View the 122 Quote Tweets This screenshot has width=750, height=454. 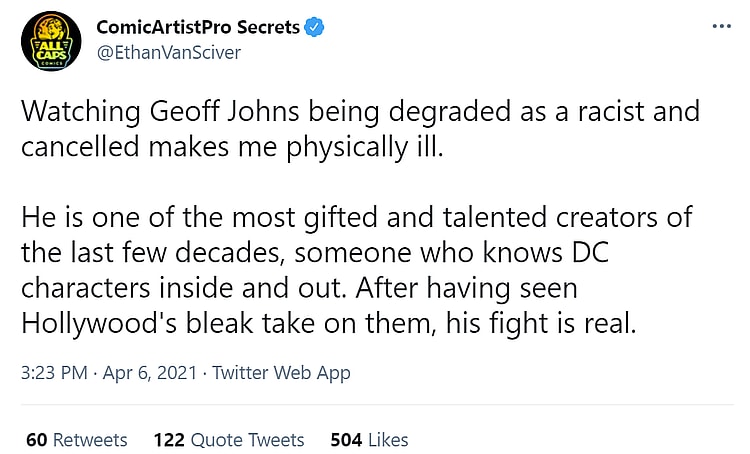coord(228,439)
